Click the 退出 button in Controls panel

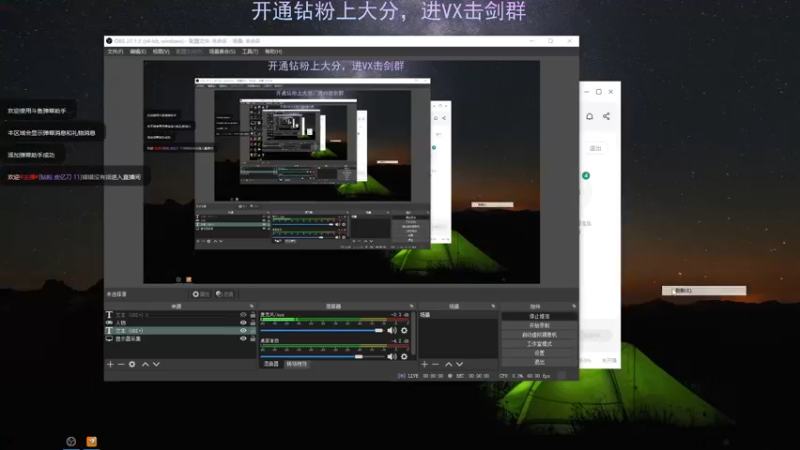tap(539, 362)
